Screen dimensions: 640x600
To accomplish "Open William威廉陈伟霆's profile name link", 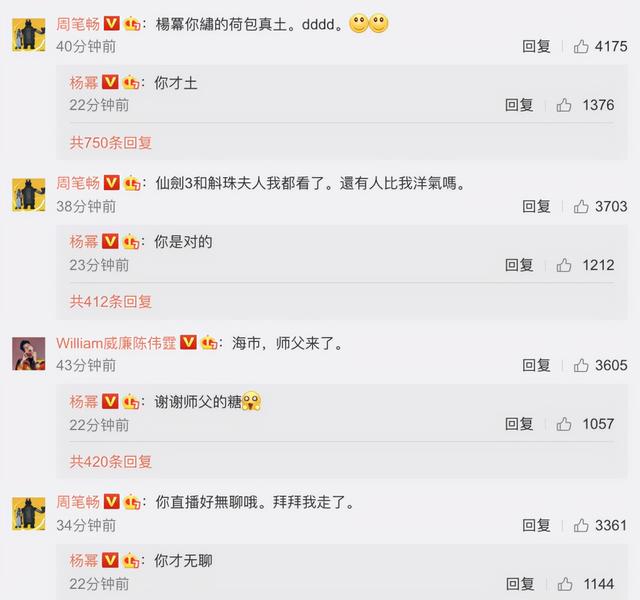I will click(116, 343).
